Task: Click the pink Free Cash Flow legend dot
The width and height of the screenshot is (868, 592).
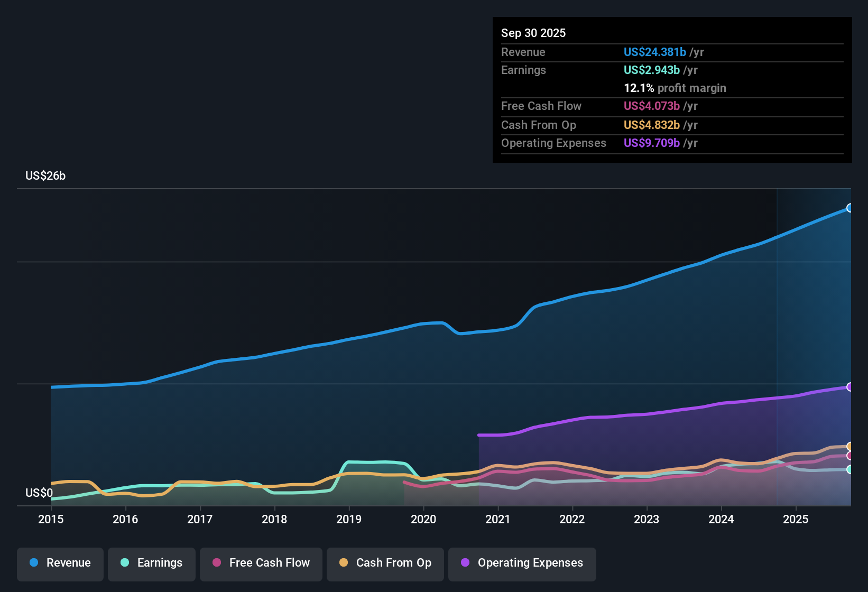Action: [217, 563]
